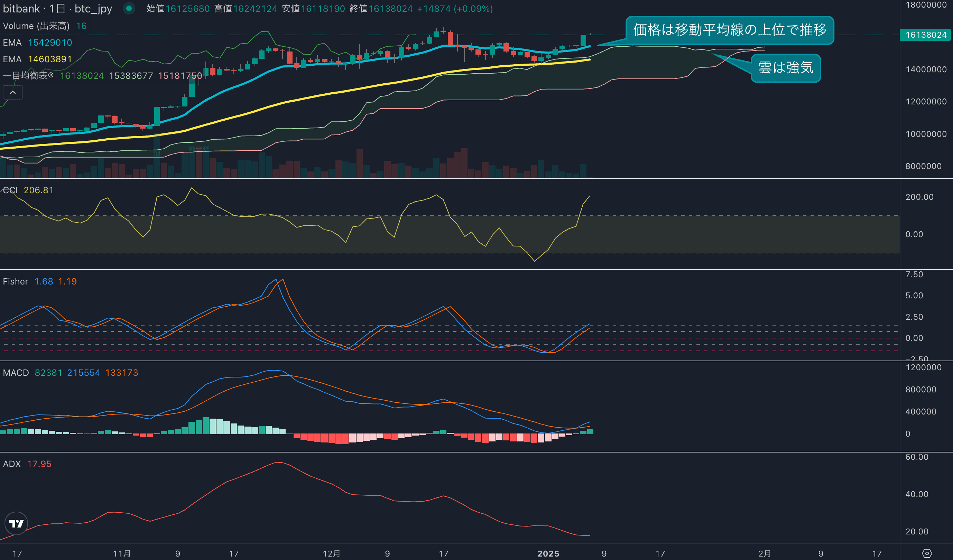
Task: Select the 雲は強気 callout annotation
Action: point(786,68)
